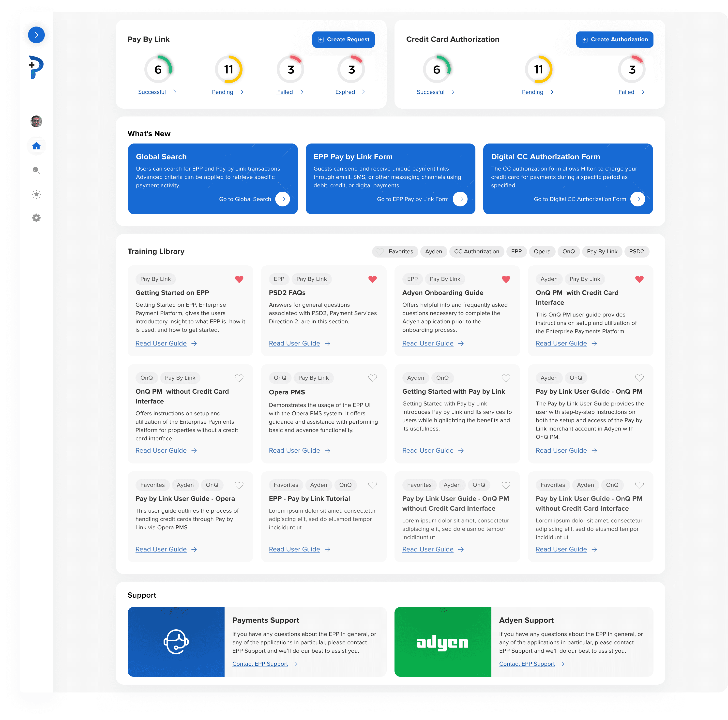The height and width of the screenshot is (720, 728).
Task: Toggle heart on PSD2 FAQs card
Action: (372, 279)
